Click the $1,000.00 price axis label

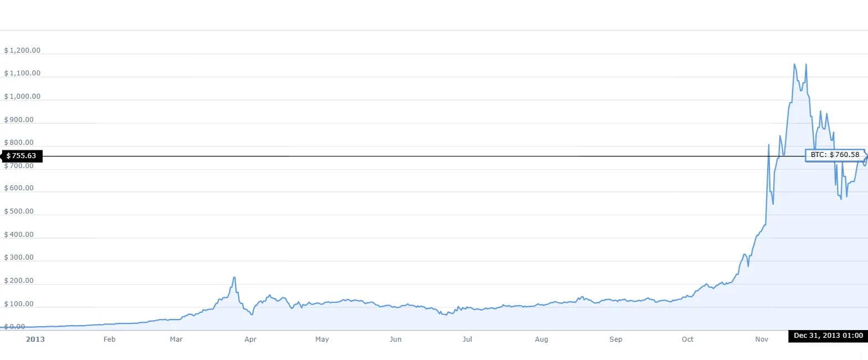(22, 97)
